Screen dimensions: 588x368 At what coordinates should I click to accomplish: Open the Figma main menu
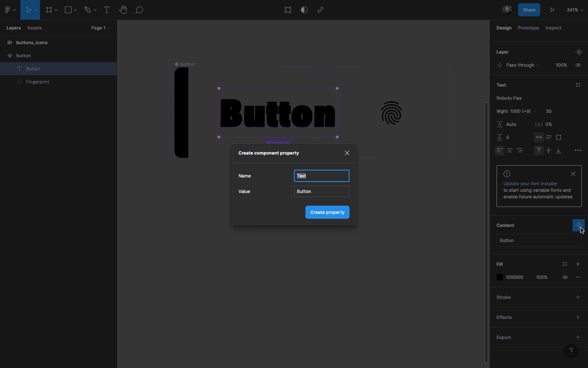coord(7,10)
